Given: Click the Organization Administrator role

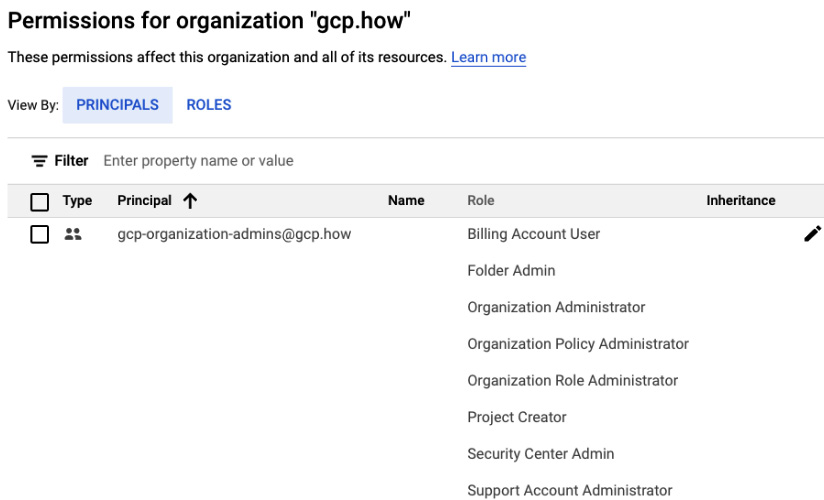Looking at the screenshot, I should pos(556,307).
